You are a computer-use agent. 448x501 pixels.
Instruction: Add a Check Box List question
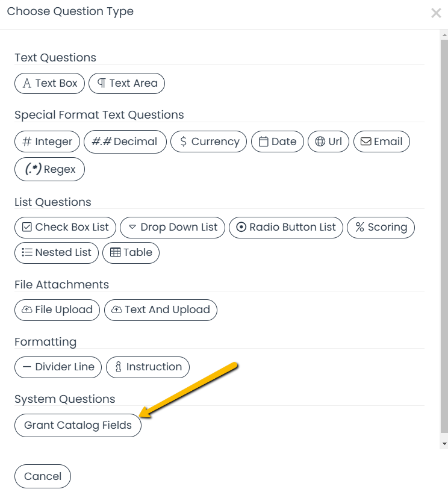(65, 227)
